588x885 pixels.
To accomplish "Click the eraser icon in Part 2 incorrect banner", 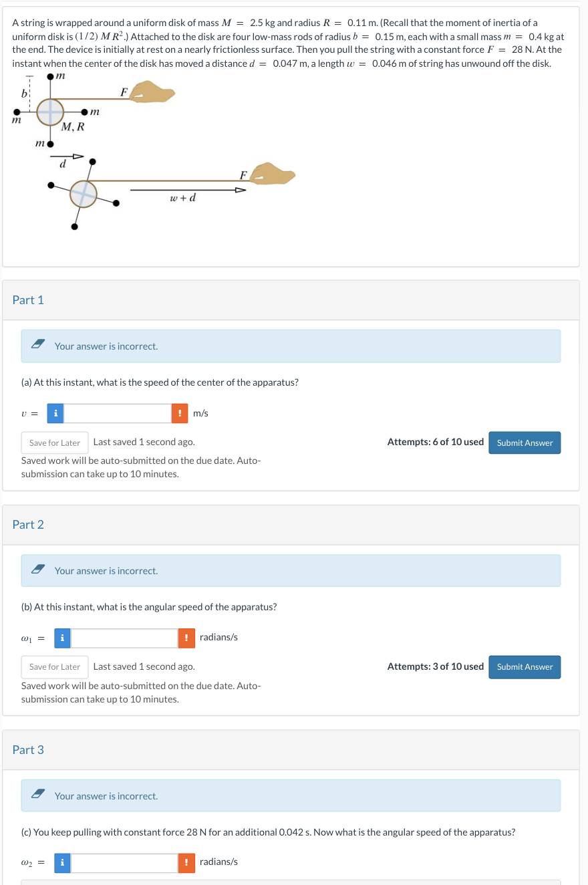I will click(x=37, y=568).
